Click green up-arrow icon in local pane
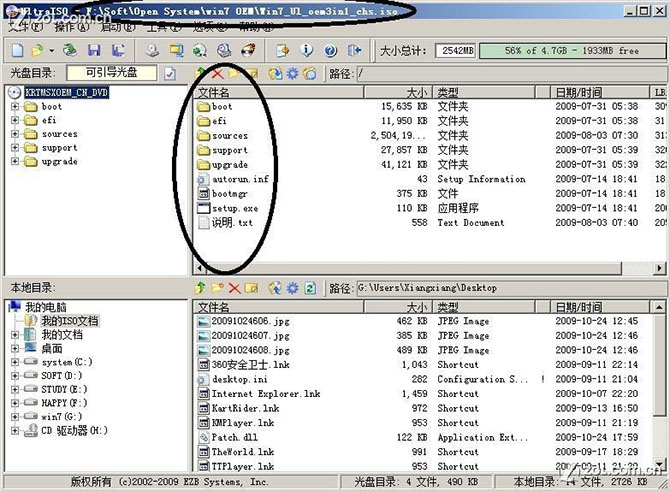 (200, 288)
